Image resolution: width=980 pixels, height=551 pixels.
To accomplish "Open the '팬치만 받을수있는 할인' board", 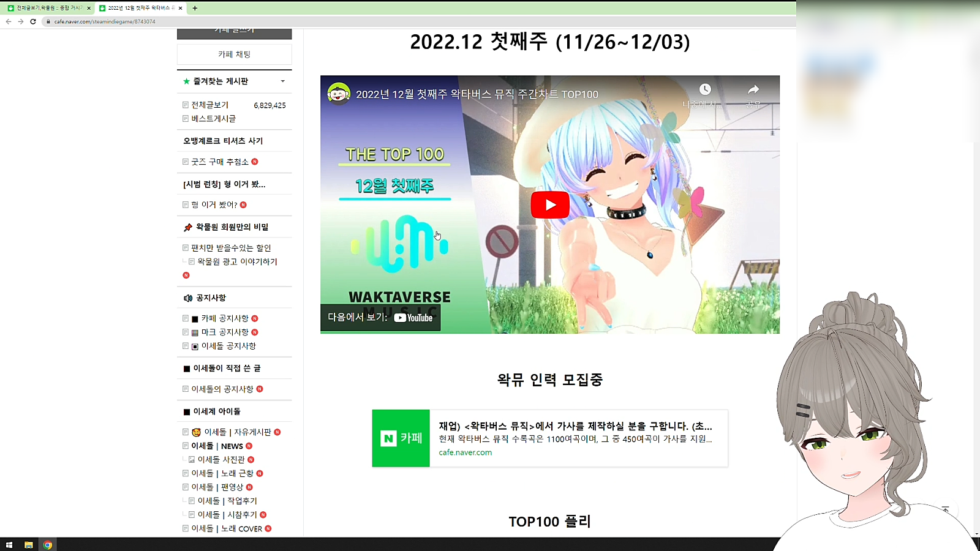I will tap(231, 248).
